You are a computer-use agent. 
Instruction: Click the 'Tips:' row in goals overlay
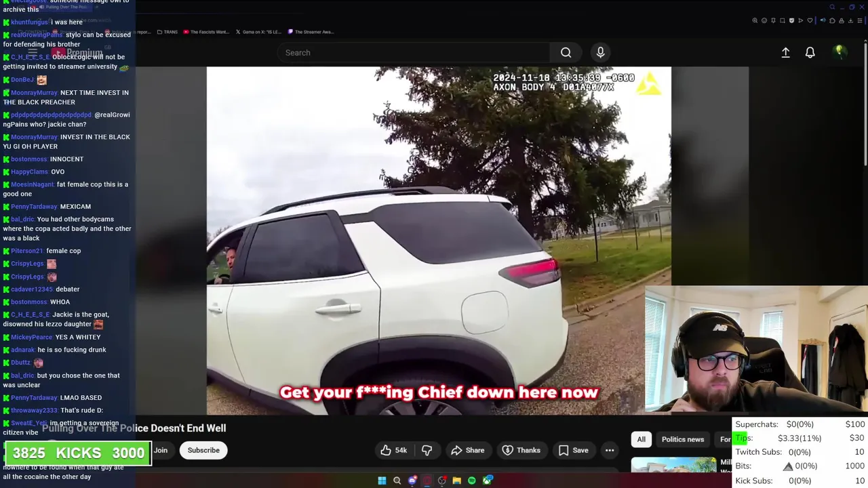[800, 438]
